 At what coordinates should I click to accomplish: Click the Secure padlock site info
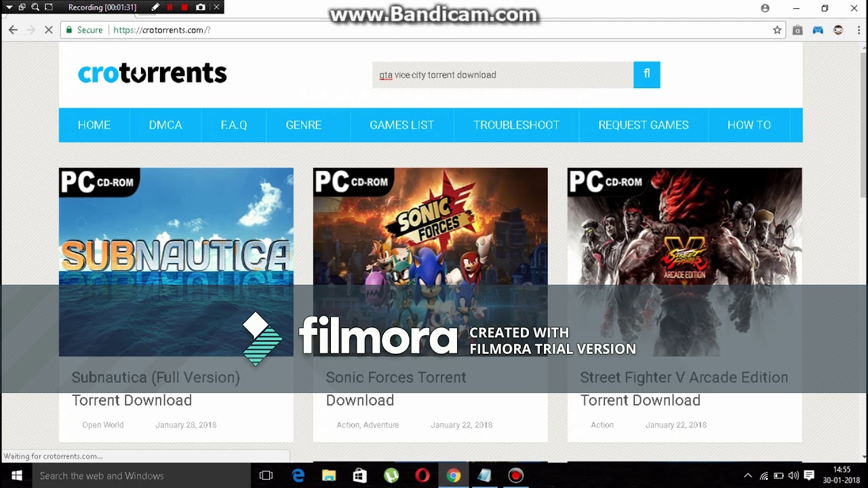[x=84, y=30]
